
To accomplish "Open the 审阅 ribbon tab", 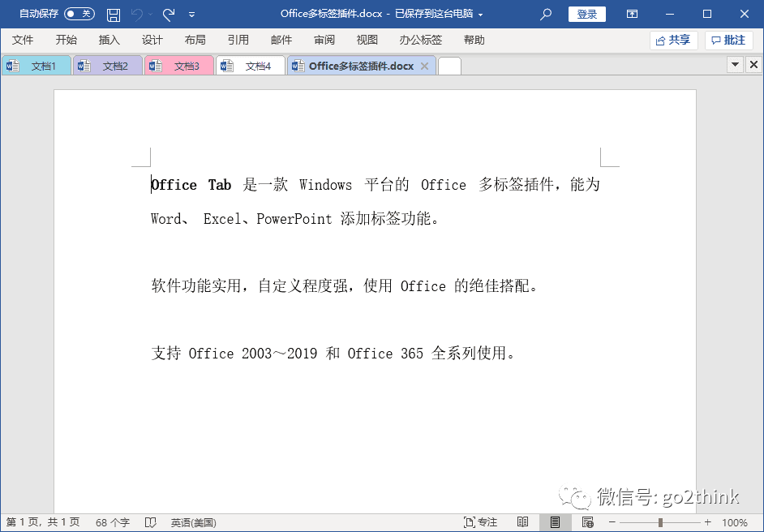I will pos(324,40).
